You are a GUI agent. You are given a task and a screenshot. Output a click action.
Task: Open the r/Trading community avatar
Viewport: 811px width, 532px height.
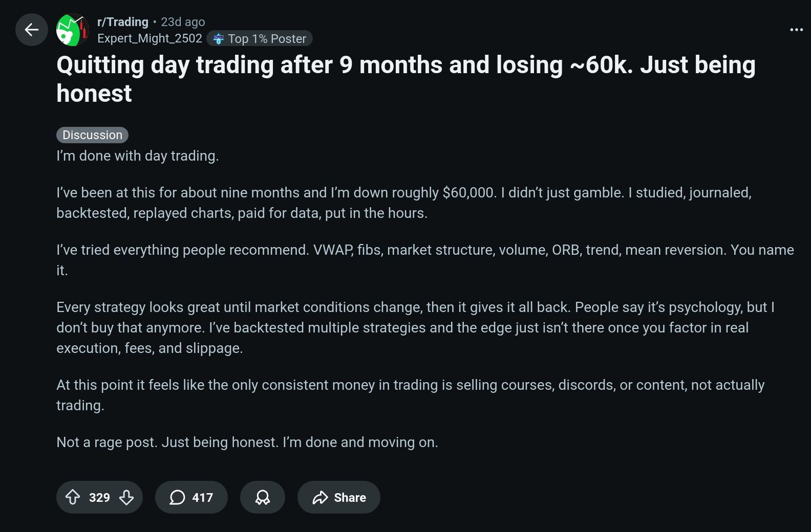tap(73, 30)
